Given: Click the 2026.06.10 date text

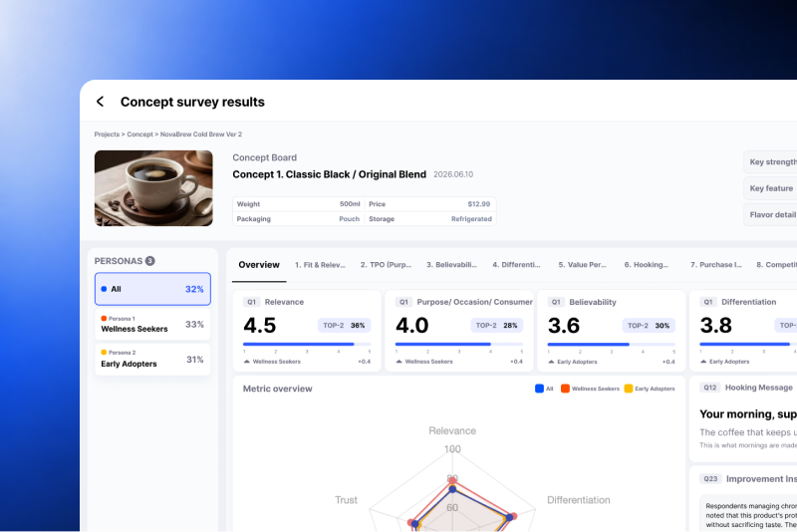Looking at the screenshot, I should 453,174.
